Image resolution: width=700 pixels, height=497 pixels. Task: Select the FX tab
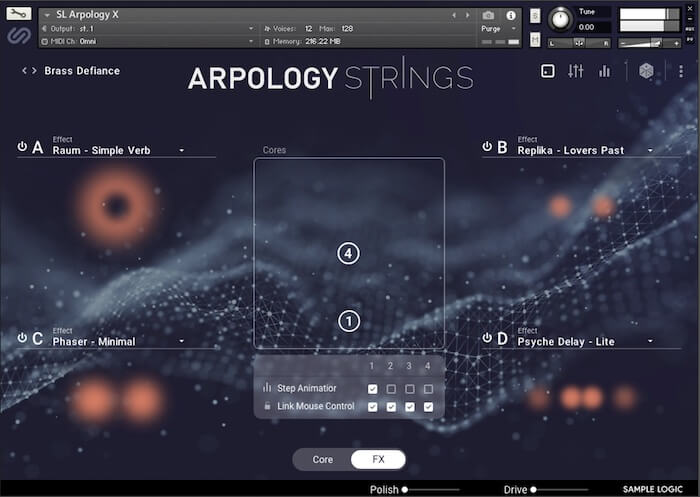click(x=378, y=459)
